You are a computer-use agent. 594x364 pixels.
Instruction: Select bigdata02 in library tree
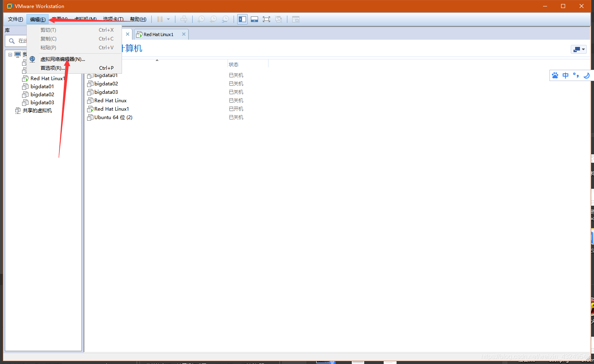[x=42, y=95]
